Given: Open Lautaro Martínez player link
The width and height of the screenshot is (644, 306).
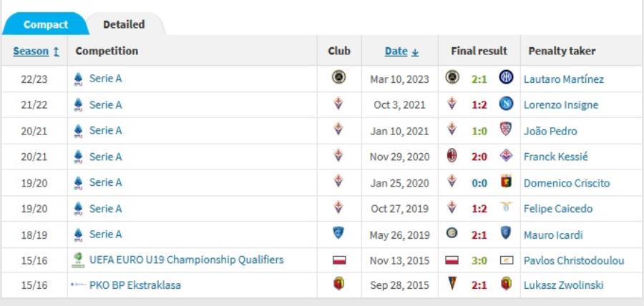Looking at the screenshot, I should [563, 79].
